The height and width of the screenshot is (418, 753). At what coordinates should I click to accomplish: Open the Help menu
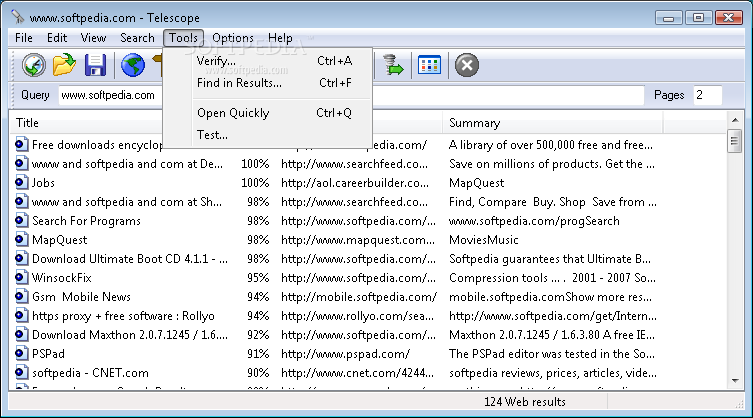click(280, 37)
